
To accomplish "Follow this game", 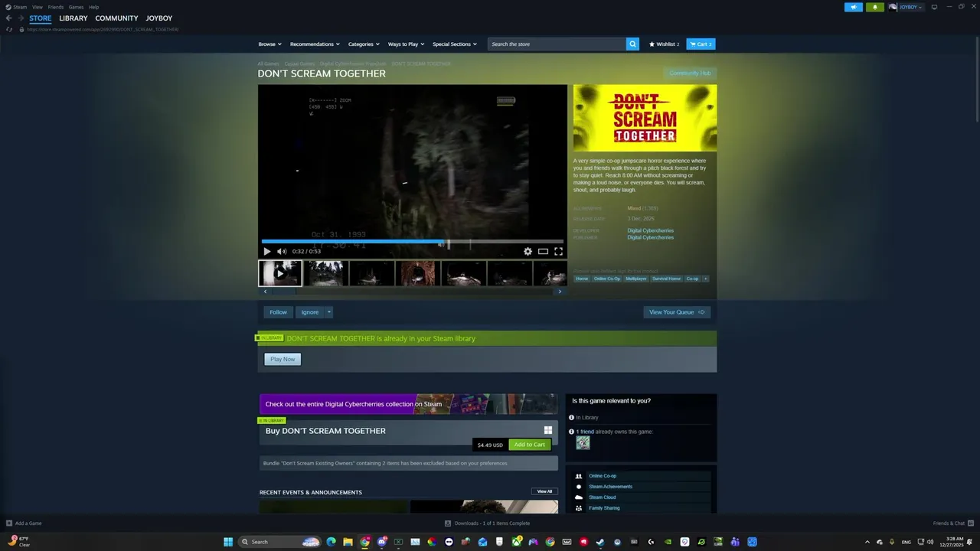I will click(x=278, y=312).
